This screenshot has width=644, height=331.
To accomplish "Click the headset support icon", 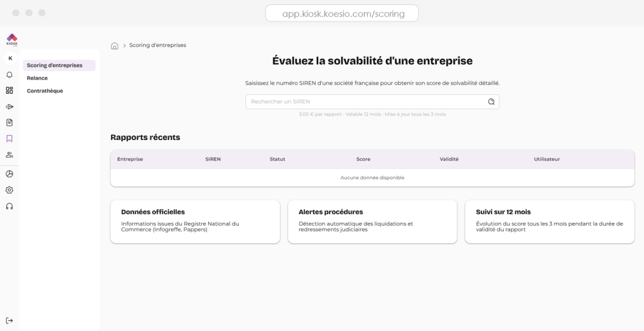I will pyautogui.click(x=9, y=206).
